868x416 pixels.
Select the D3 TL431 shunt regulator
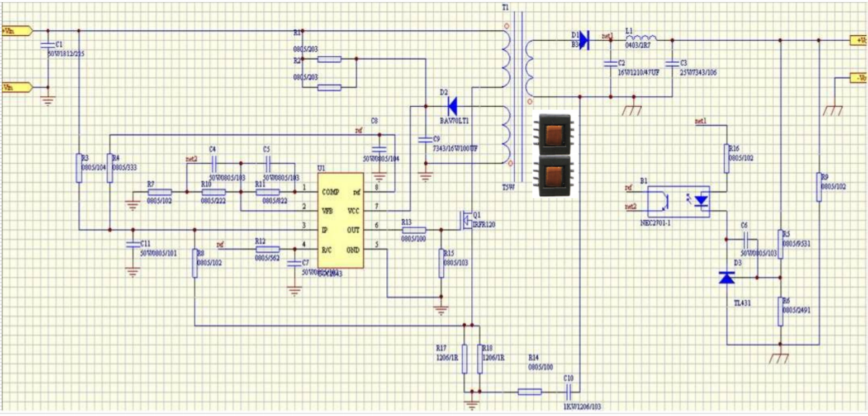click(726, 277)
